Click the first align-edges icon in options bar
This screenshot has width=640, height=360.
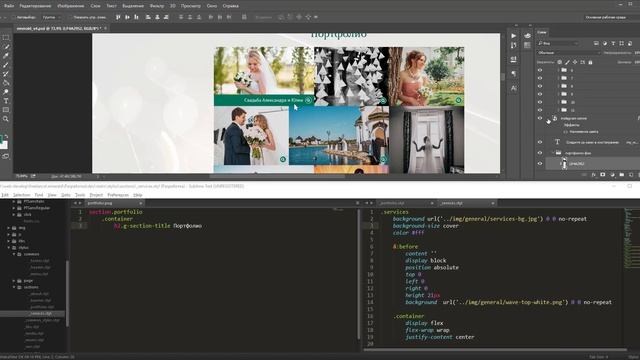tap(118, 17)
